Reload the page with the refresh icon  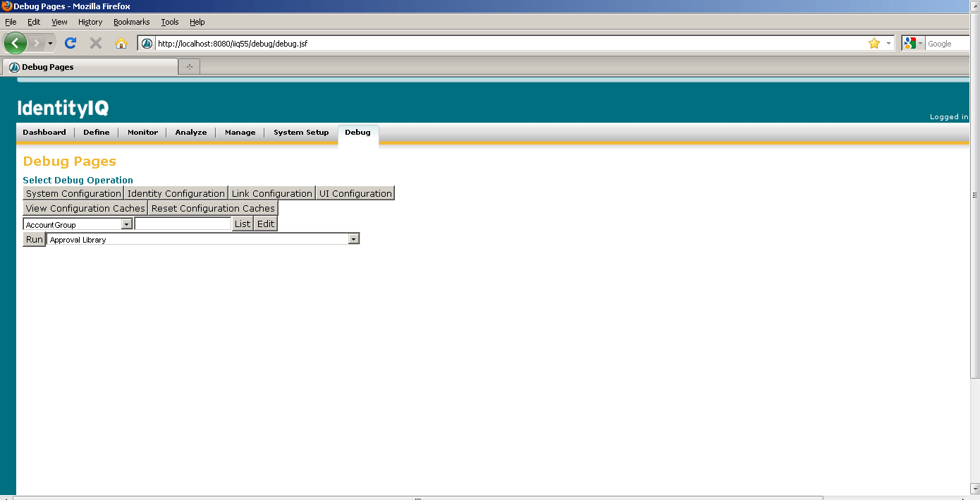[x=71, y=43]
